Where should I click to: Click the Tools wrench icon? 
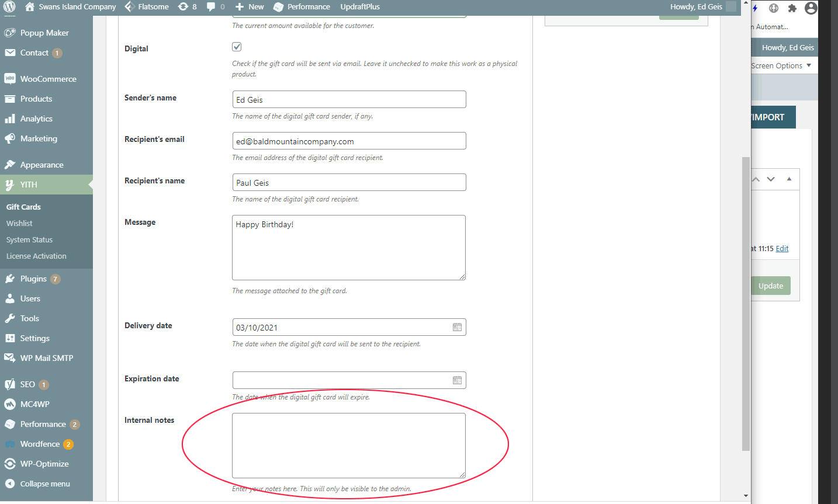(x=10, y=318)
